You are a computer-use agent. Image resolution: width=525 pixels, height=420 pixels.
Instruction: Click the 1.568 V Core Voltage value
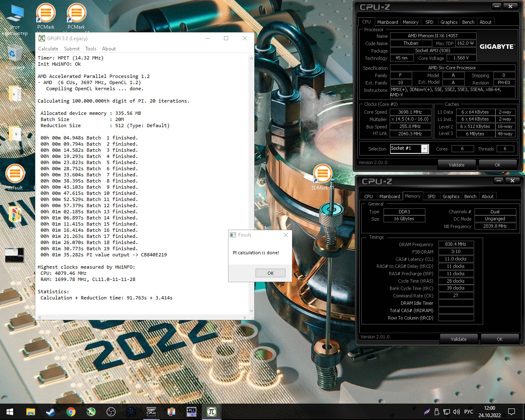(461, 58)
